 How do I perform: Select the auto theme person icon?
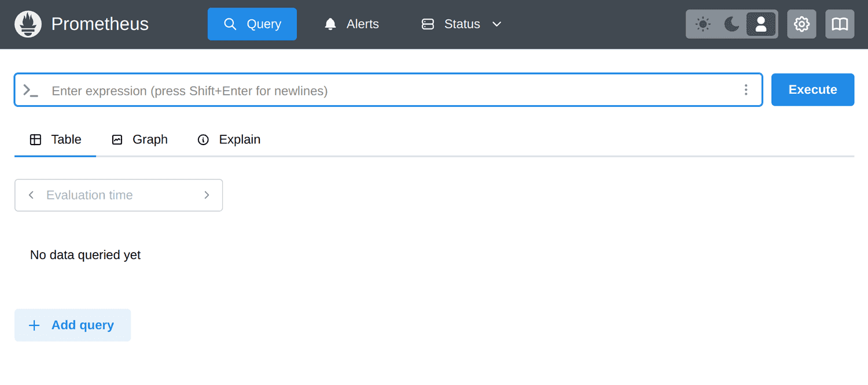[761, 24]
